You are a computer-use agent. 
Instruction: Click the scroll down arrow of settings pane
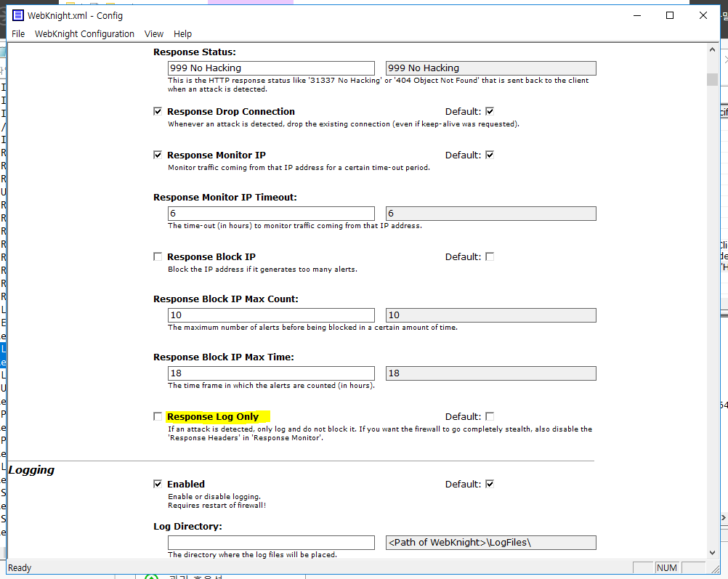712,553
